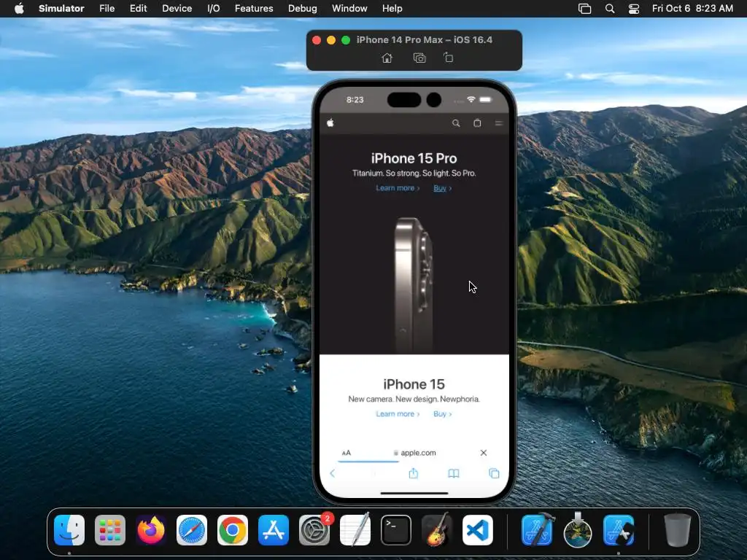
Task: Click the screen mirroring icon in menu bar
Action: pyautogui.click(x=584, y=9)
